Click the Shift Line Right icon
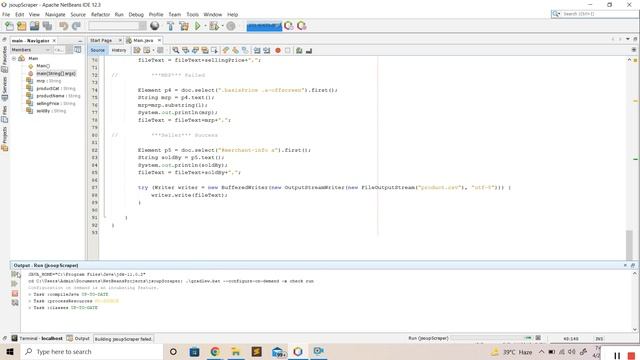The image size is (640, 360). 267,51
